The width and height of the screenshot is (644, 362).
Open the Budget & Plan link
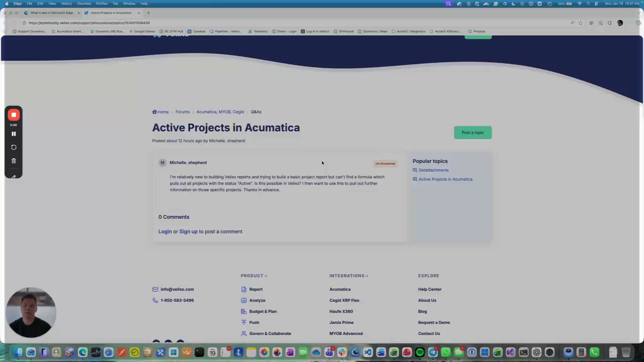click(x=263, y=311)
